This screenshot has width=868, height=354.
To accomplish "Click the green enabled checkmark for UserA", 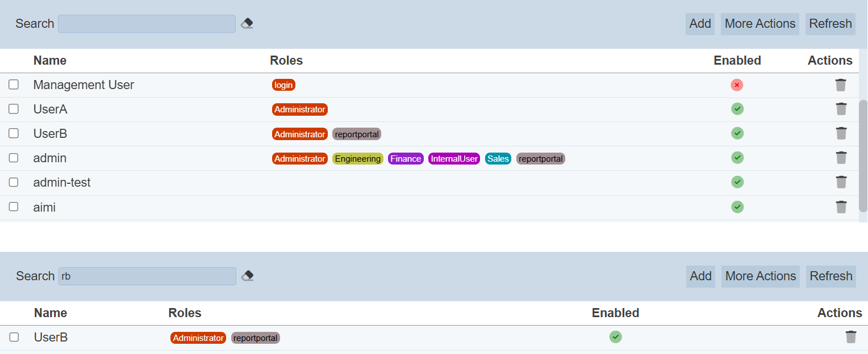I will click(737, 109).
